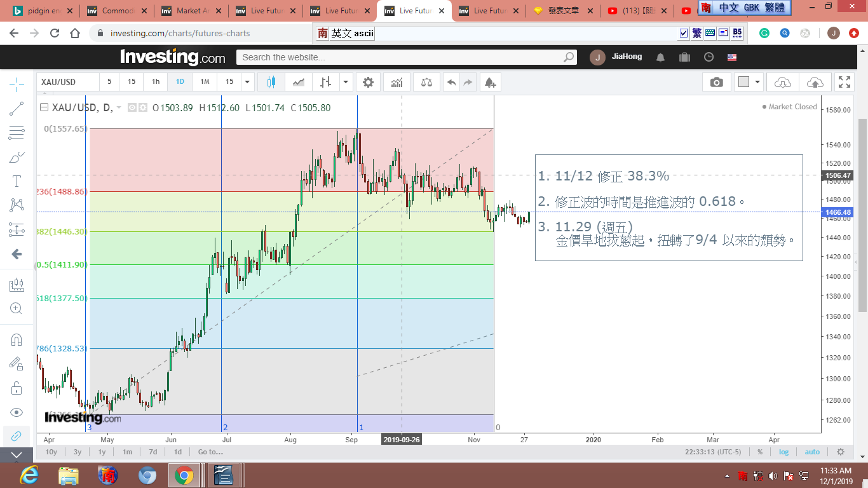Open the indicators panel icon
868x488 pixels.
pyautogui.click(x=397, y=82)
